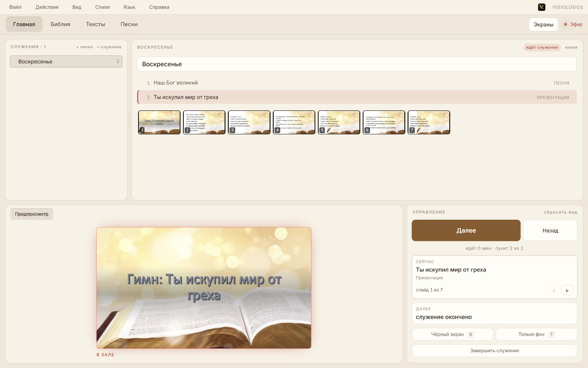The height and width of the screenshot is (368, 588).
Task: Go to next slide arrow
Action: (567, 290)
